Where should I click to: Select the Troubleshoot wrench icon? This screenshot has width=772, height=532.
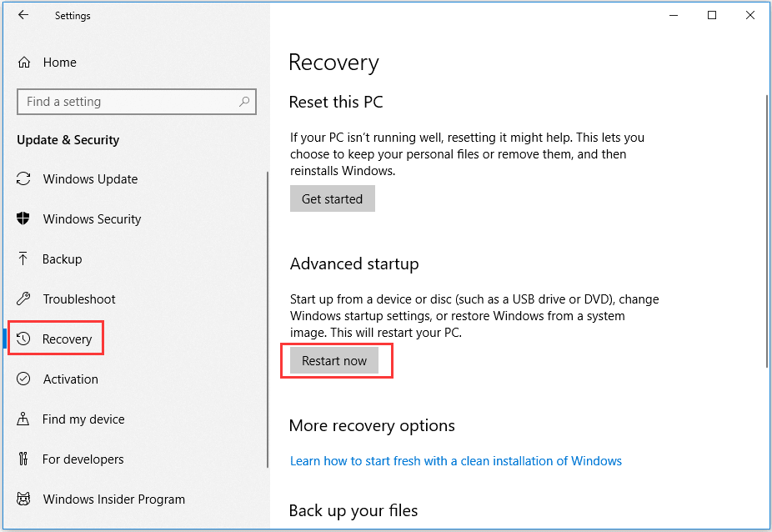23,299
